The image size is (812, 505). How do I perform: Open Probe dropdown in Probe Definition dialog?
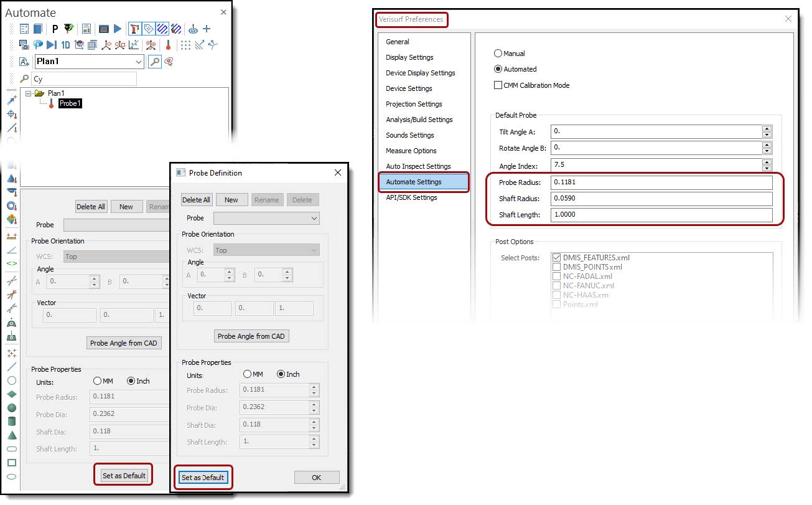[x=314, y=219]
